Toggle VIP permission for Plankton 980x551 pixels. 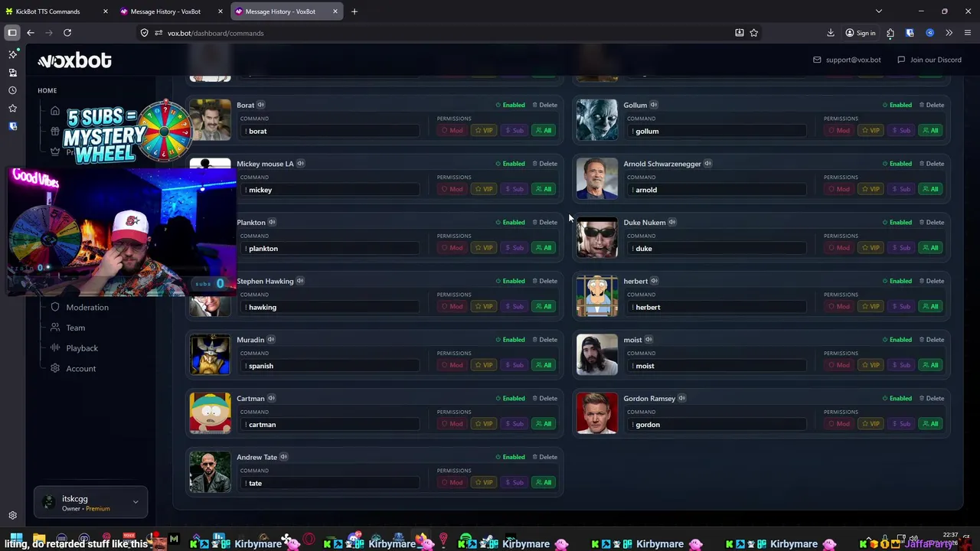click(x=484, y=248)
